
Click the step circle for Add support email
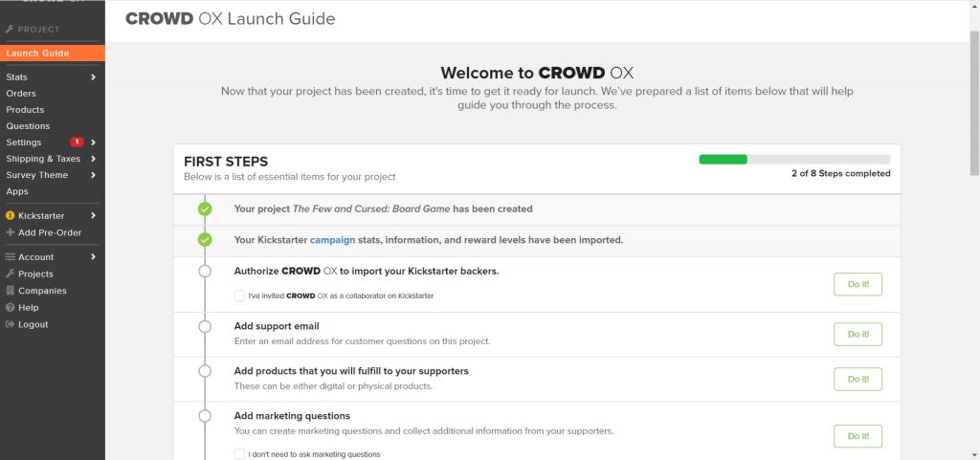205,326
